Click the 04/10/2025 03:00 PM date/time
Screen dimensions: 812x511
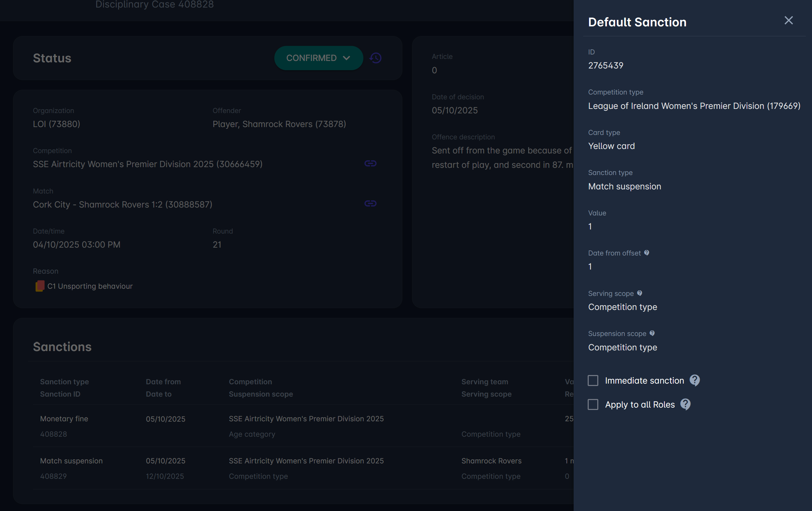click(77, 245)
